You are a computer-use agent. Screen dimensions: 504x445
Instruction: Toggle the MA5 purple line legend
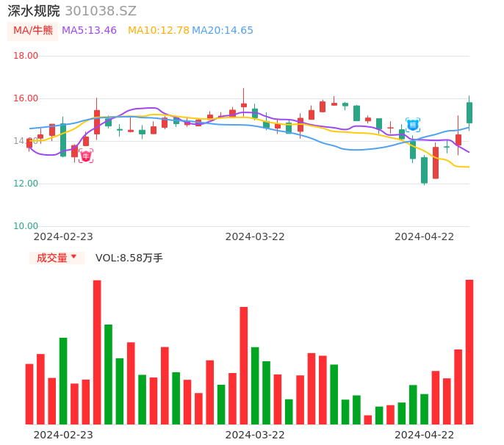[89, 31]
